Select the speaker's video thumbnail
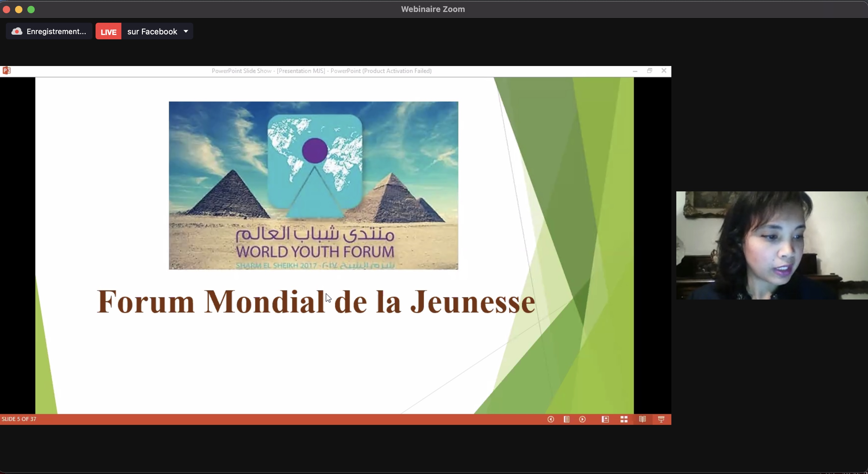Screen dimensions: 868x474 (772, 245)
